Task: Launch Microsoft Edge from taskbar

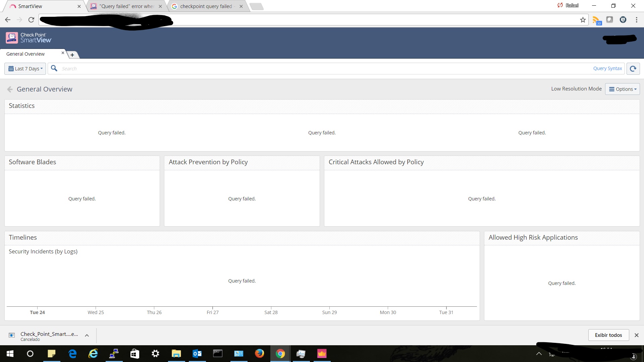Action: [72, 354]
